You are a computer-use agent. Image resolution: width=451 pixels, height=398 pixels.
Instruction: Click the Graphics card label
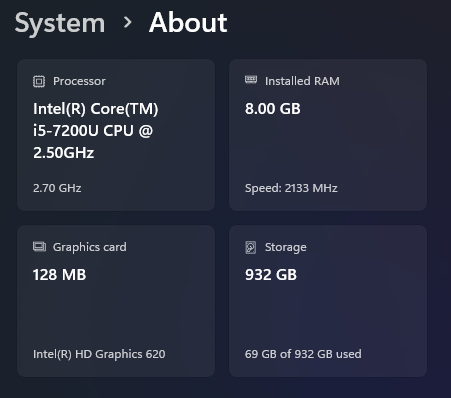coord(90,247)
